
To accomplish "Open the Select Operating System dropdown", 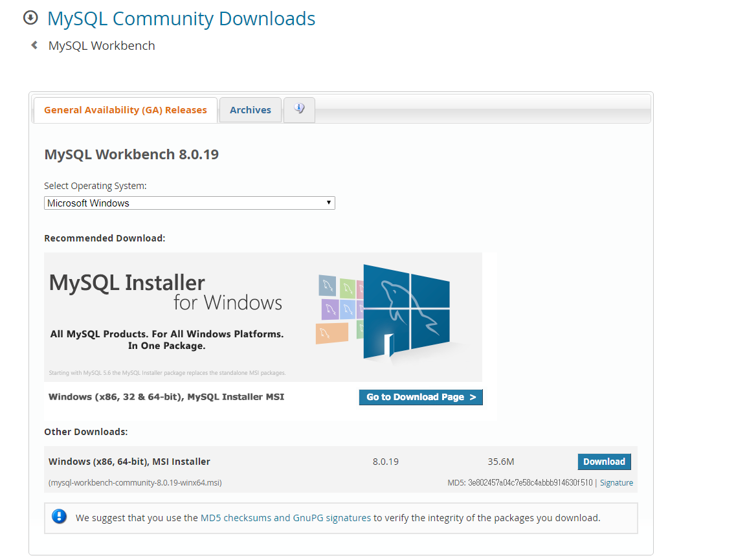I will point(190,203).
